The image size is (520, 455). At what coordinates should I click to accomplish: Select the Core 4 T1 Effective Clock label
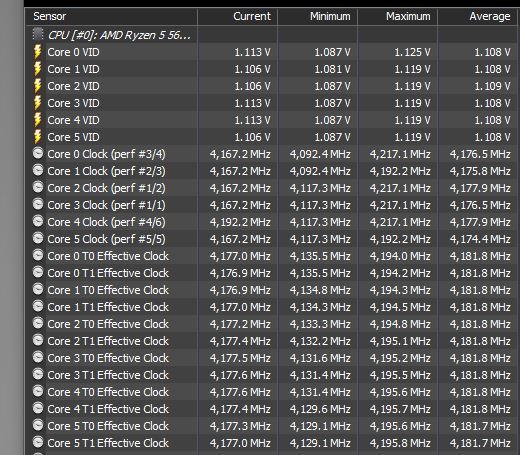tap(108, 409)
